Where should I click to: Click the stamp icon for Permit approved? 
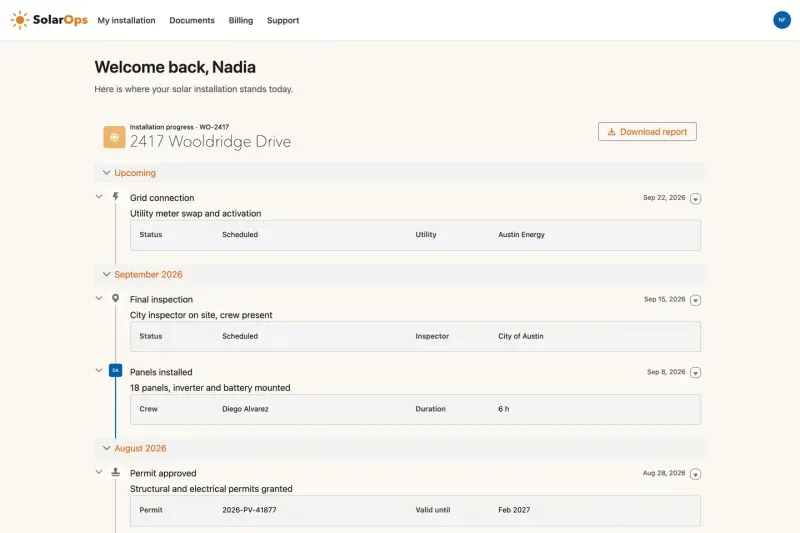pyautogui.click(x=116, y=472)
